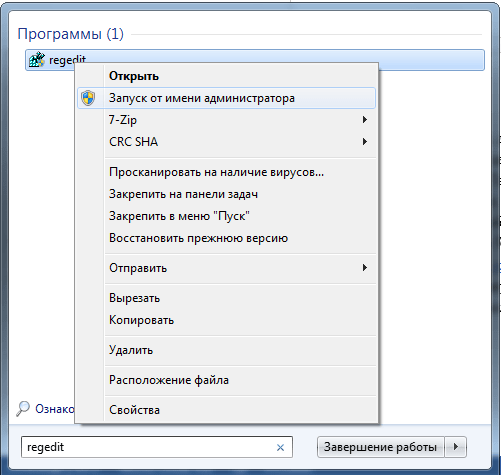Open the 7-Zip submenu entry
Screen dimensions: 501x475
coord(226,120)
